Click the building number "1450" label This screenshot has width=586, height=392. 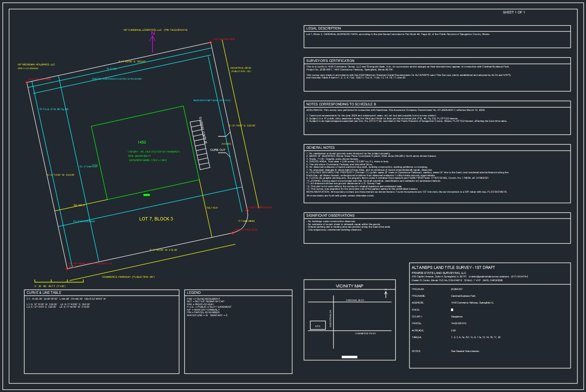(142, 142)
